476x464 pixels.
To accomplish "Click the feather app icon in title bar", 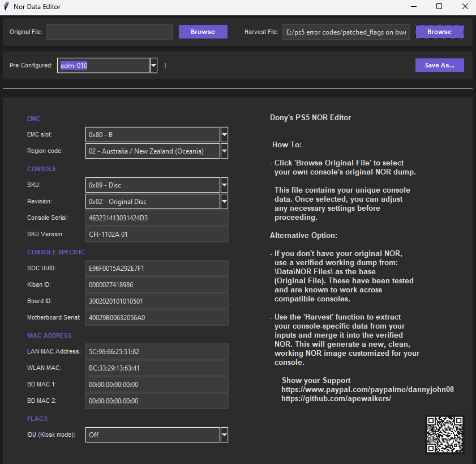I will pyautogui.click(x=6, y=7).
